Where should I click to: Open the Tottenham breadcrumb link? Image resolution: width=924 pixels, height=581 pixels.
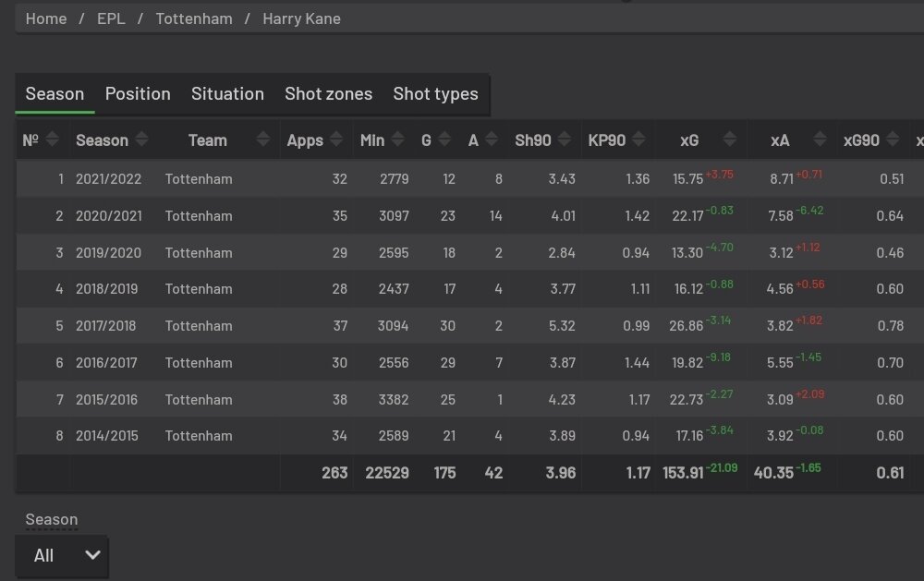194,18
